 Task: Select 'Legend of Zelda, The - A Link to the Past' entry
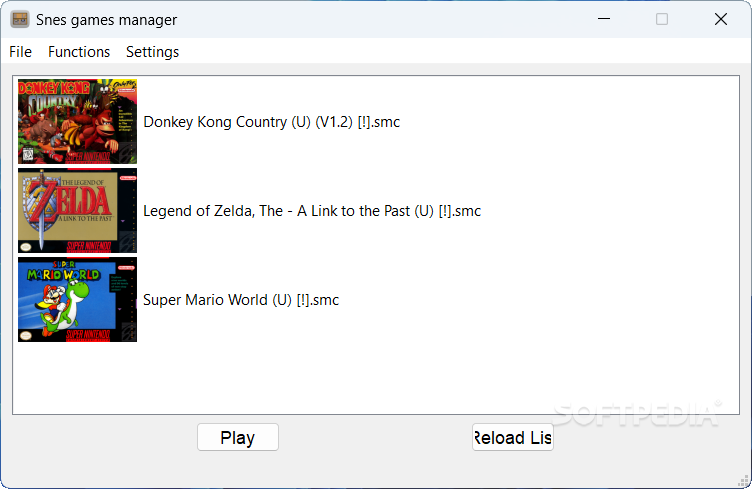click(x=312, y=211)
